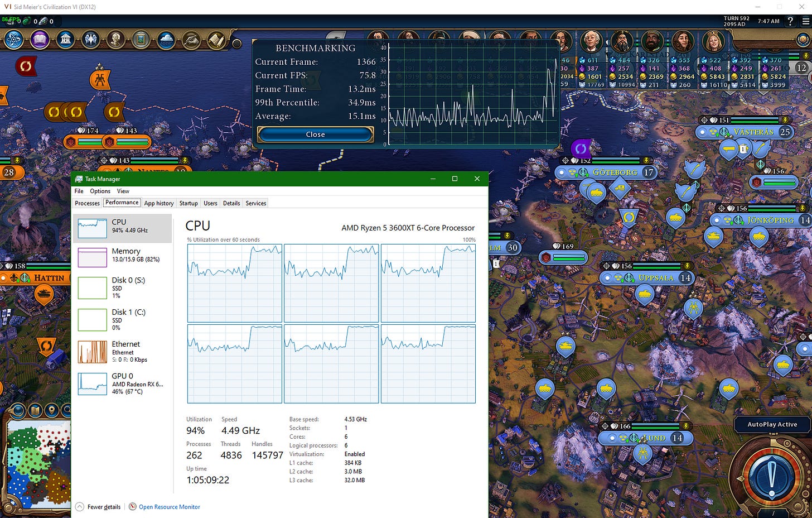
Task: Select Disk 0 (S:) in sidebar
Action: 122,287
